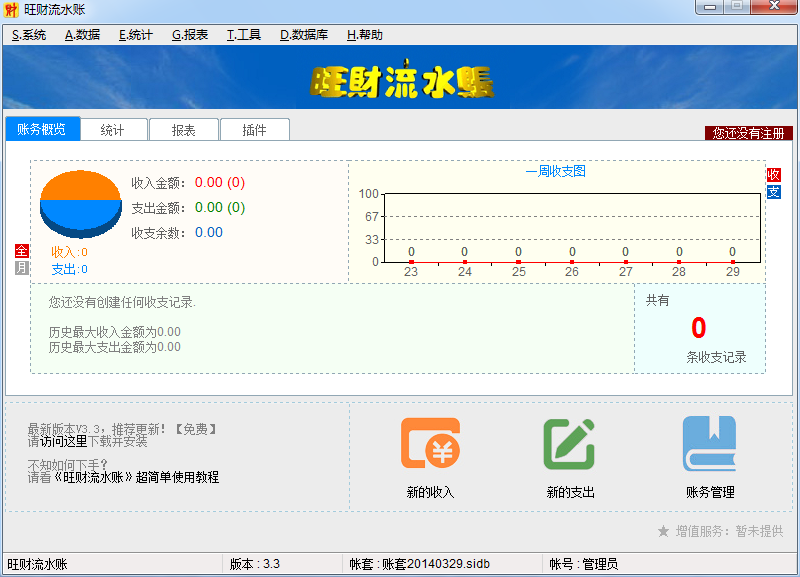Switch to 月 (monthly) view

click(21, 267)
